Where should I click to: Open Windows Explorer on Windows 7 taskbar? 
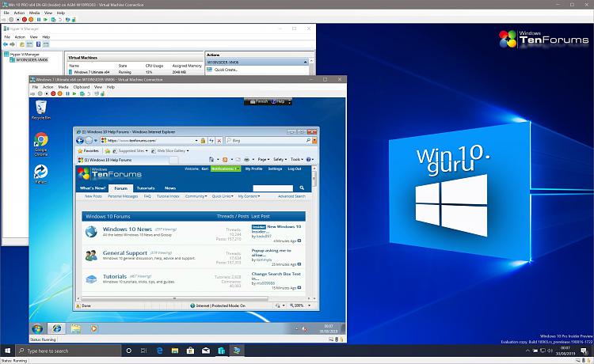coord(76,328)
